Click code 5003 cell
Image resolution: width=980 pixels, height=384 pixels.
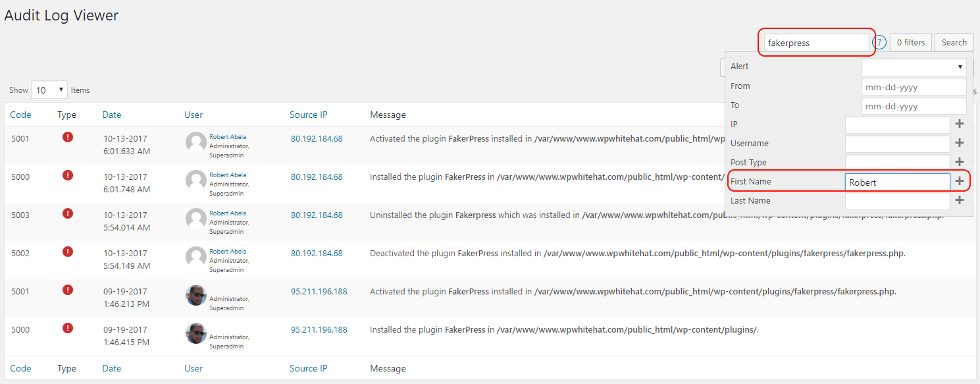point(20,215)
